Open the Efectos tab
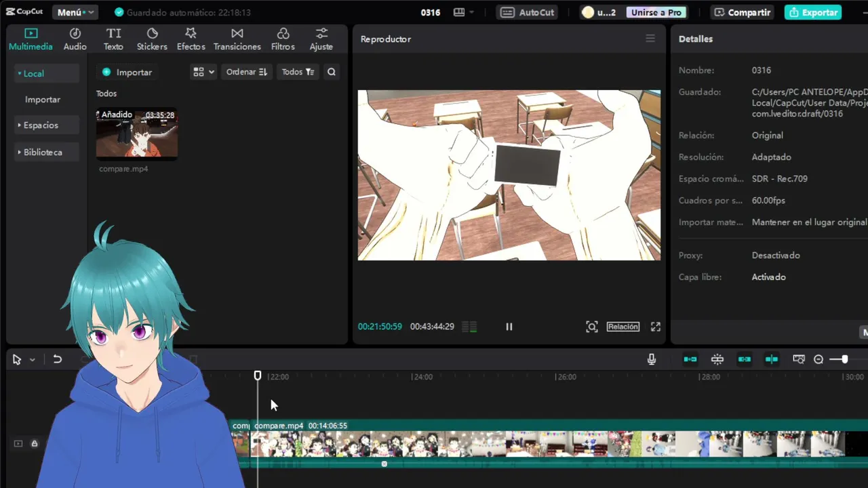 191,39
